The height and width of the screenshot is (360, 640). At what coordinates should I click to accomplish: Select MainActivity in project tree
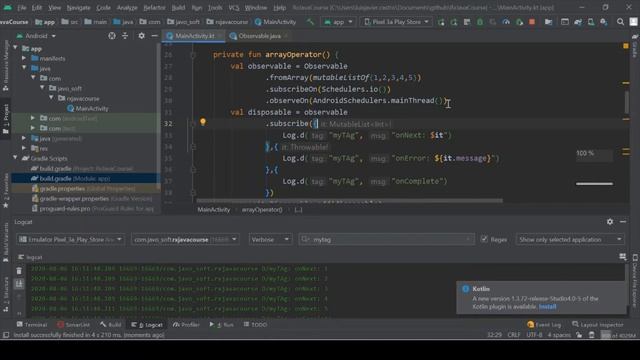[x=88, y=109]
